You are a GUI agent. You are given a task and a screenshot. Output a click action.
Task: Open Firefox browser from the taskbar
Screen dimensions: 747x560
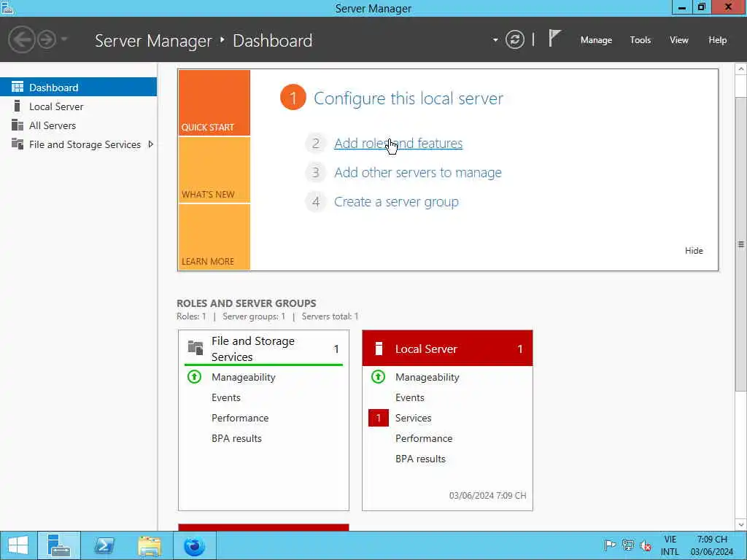point(194,545)
